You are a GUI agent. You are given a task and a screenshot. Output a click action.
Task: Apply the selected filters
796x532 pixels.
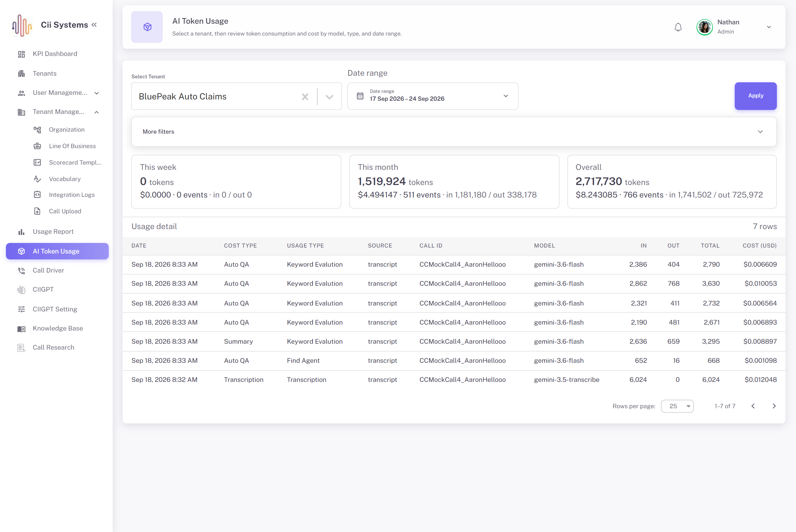pos(755,96)
